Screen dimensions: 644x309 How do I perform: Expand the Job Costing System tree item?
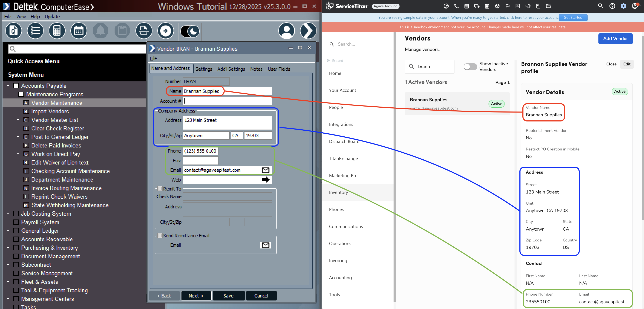click(x=7, y=213)
